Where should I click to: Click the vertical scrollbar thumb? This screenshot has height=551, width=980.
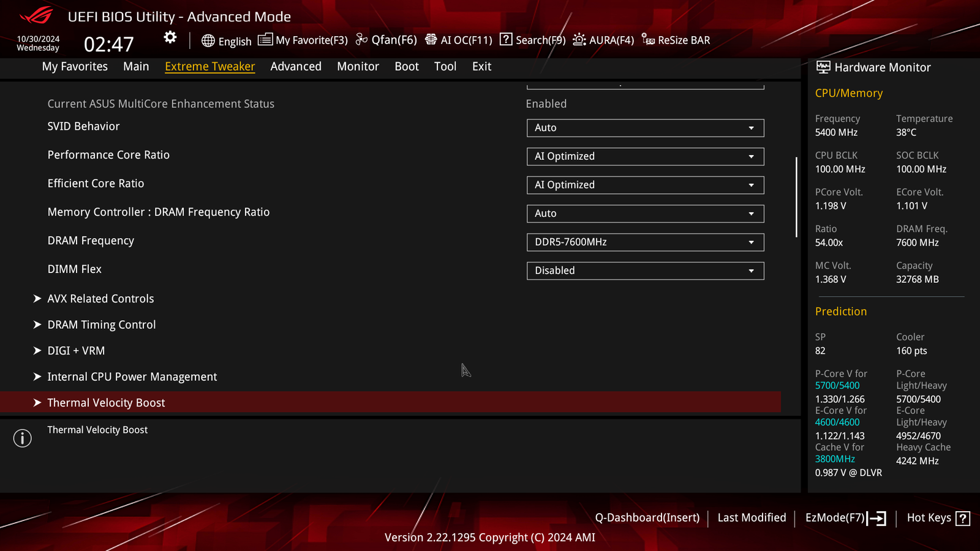pyautogui.click(x=796, y=197)
